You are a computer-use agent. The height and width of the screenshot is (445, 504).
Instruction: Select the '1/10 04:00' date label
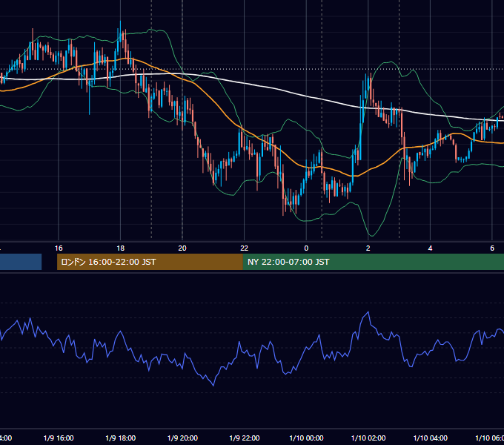point(431,438)
